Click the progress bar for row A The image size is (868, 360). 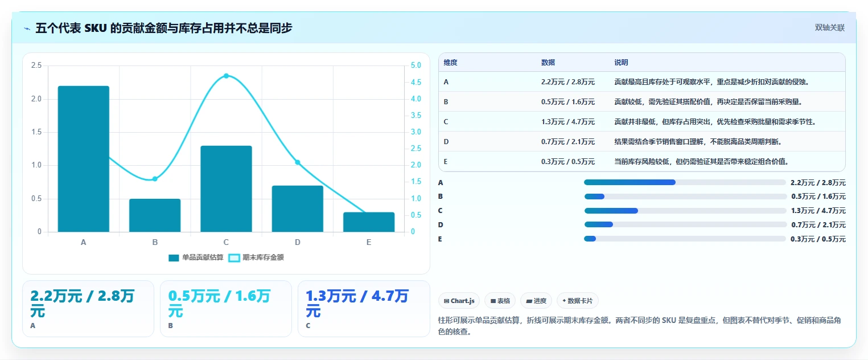coord(685,182)
